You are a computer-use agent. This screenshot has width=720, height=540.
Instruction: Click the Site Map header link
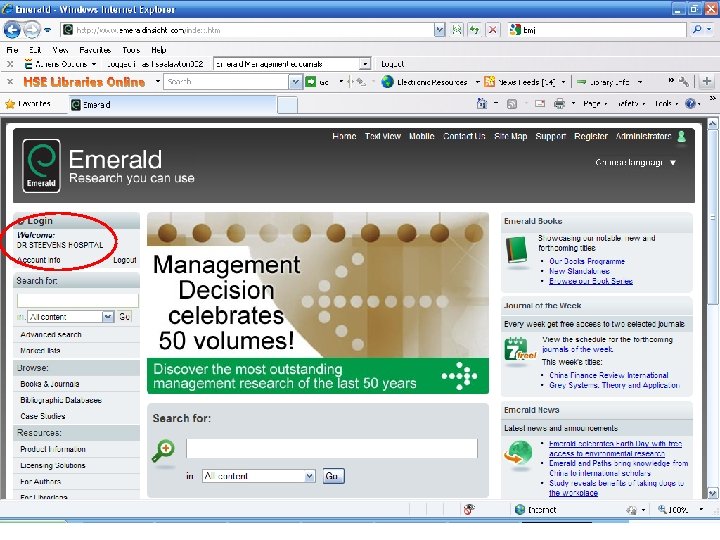click(x=511, y=136)
